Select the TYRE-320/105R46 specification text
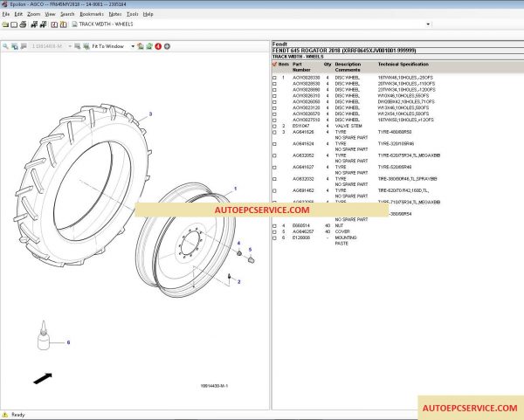The width and height of the screenshot is (524, 420). pyautogui.click(x=396, y=144)
